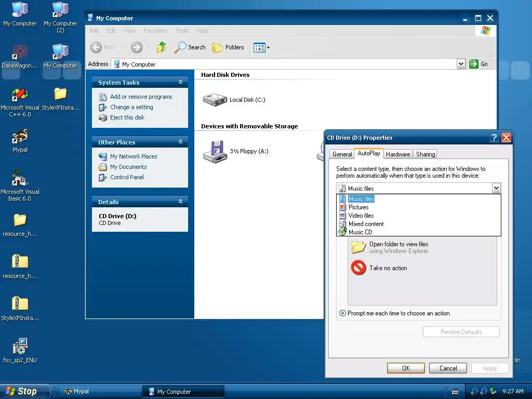The width and height of the screenshot is (532, 399).
Task: Select the Mypal raccoon desktop icon
Action: pos(20,141)
